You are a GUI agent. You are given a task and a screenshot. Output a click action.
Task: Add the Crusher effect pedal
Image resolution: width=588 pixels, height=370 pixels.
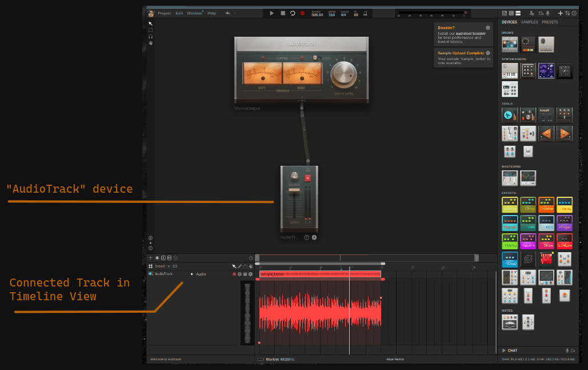[546, 205]
